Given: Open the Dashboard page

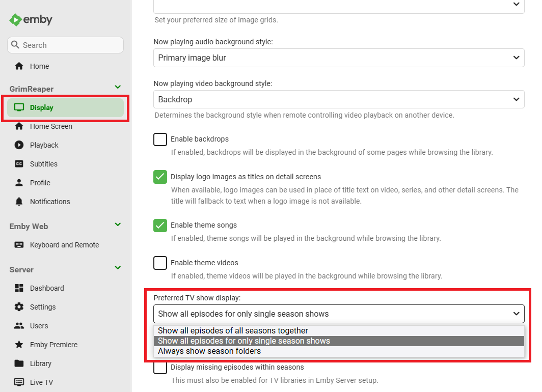Looking at the screenshot, I should [47, 288].
